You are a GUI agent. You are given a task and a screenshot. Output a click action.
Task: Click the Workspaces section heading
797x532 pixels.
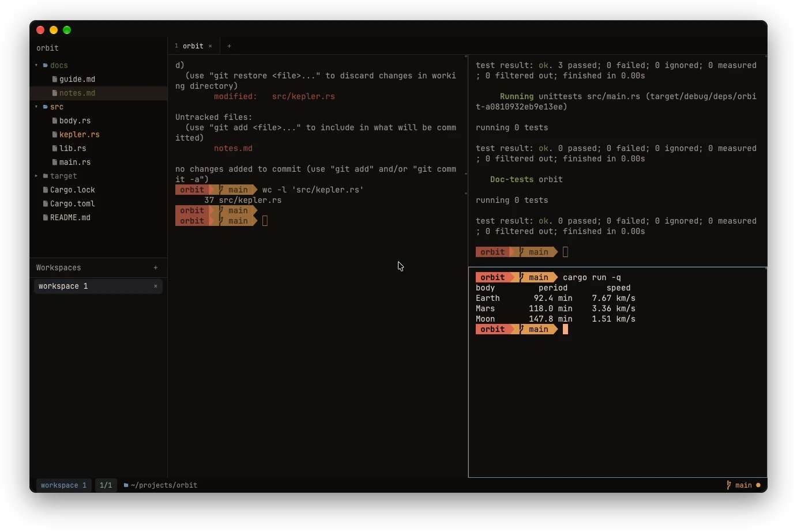pos(58,267)
